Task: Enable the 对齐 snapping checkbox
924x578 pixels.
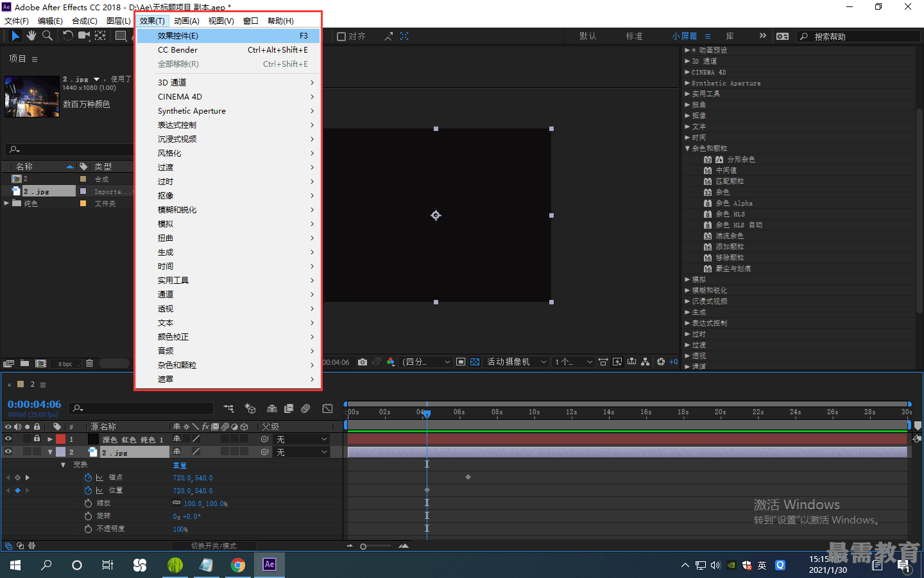Action: [341, 37]
